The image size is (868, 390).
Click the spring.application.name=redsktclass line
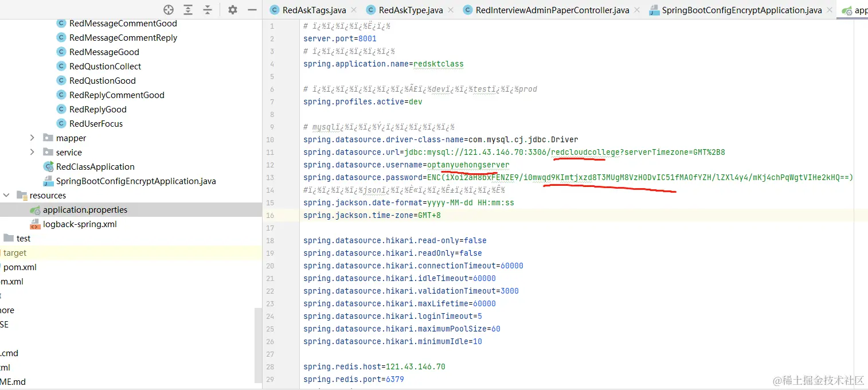(x=384, y=64)
